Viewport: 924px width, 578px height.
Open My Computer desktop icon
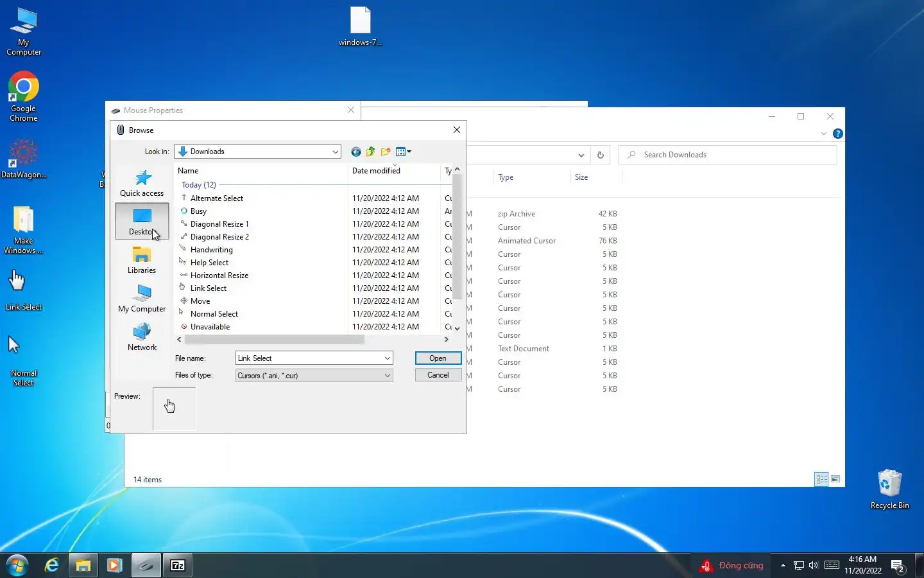[x=24, y=31]
